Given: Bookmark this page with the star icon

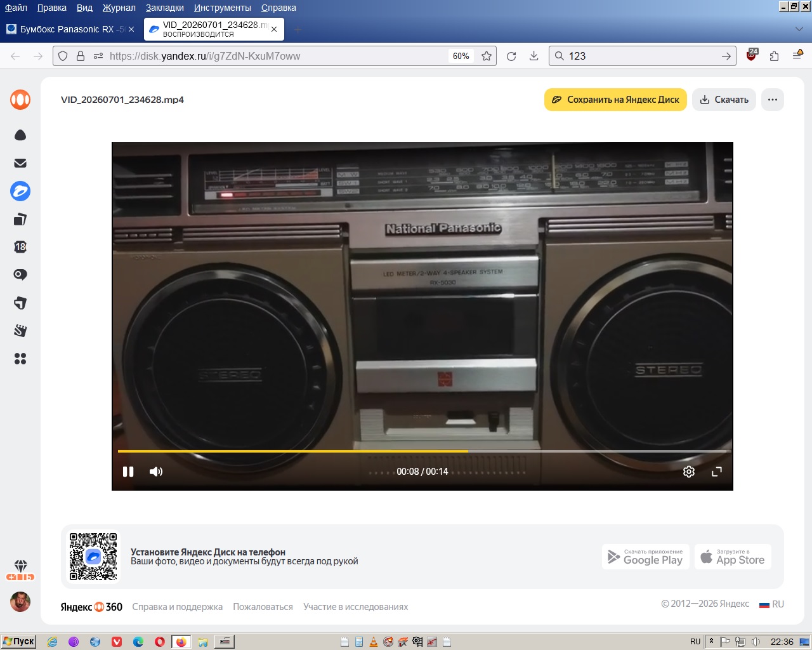Looking at the screenshot, I should click(x=487, y=56).
